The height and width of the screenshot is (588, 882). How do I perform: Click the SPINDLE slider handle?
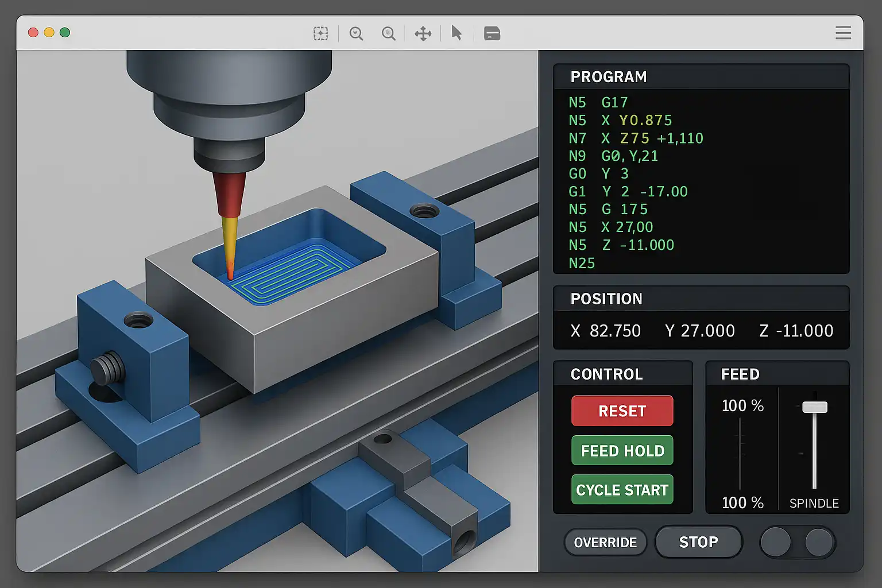(814, 407)
